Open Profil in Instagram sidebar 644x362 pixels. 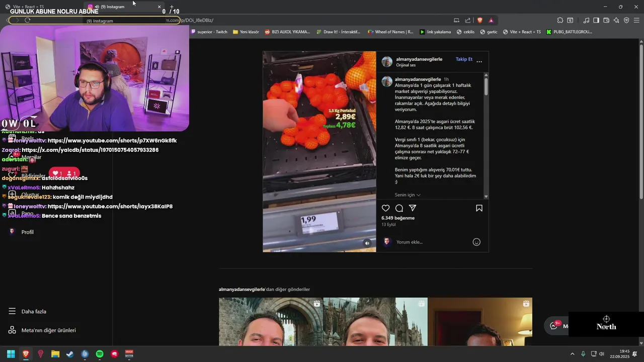(21, 232)
